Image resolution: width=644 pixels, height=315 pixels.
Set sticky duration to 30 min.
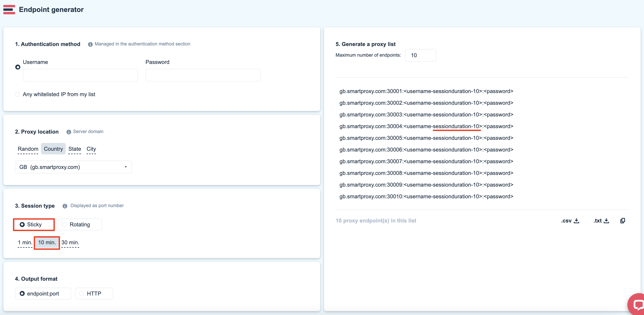coord(70,242)
